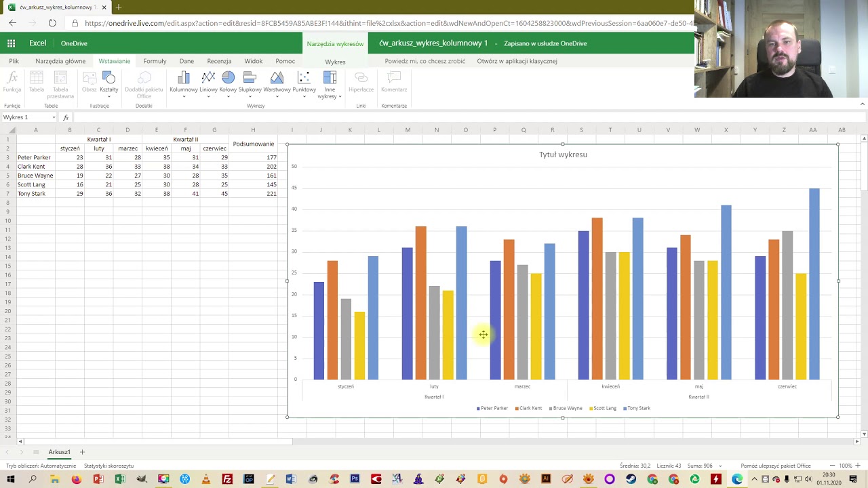Click Powiedz mi, co chcesz zrobić box

[x=425, y=61]
